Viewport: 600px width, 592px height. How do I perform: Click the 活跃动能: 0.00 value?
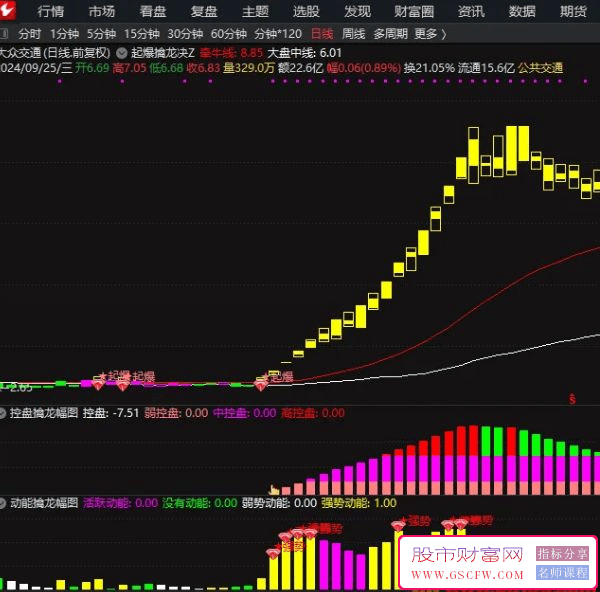[121, 503]
